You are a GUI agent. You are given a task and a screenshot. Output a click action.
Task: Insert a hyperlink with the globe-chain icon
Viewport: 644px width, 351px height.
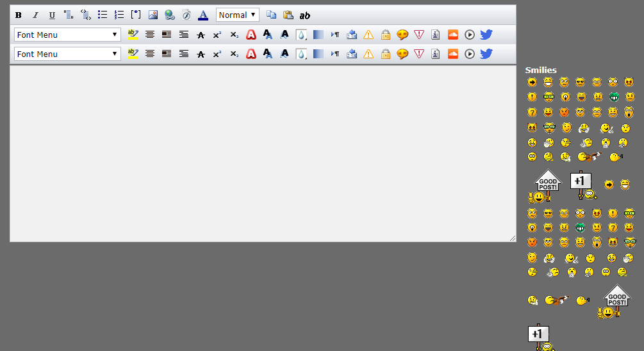[x=170, y=15]
